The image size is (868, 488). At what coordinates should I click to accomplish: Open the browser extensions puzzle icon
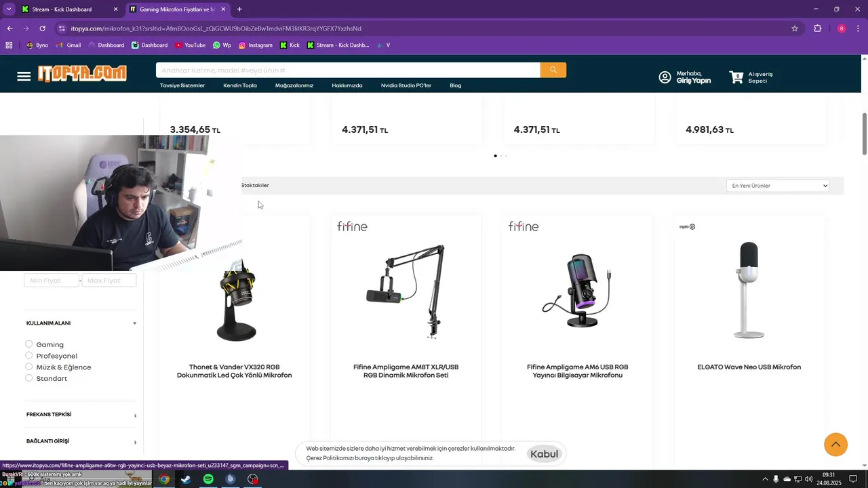817,28
